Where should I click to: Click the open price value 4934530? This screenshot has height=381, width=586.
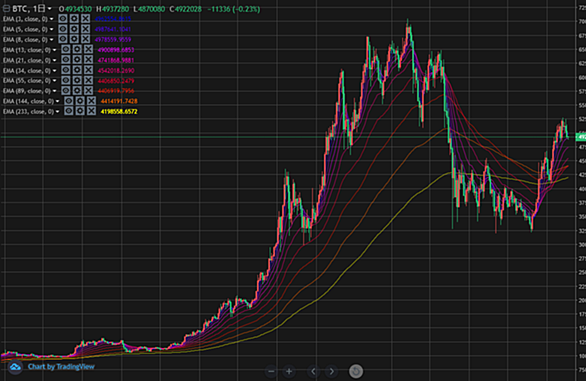pyautogui.click(x=78, y=9)
